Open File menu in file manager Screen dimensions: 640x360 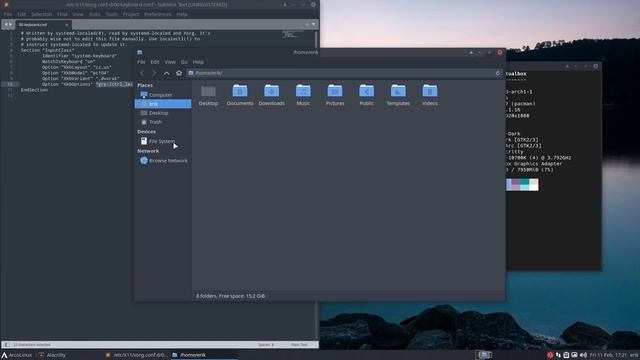[x=141, y=62]
